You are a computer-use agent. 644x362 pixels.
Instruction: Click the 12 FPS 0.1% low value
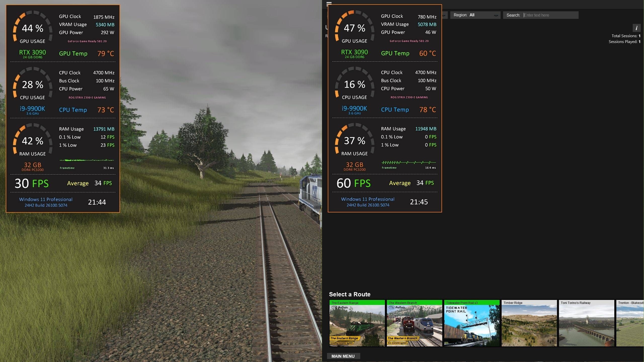point(107,137)
